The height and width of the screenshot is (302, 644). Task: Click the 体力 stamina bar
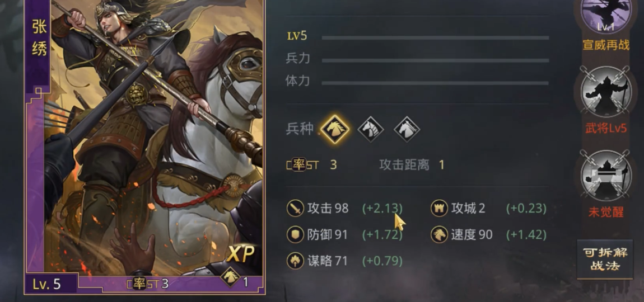click(435, 83)
